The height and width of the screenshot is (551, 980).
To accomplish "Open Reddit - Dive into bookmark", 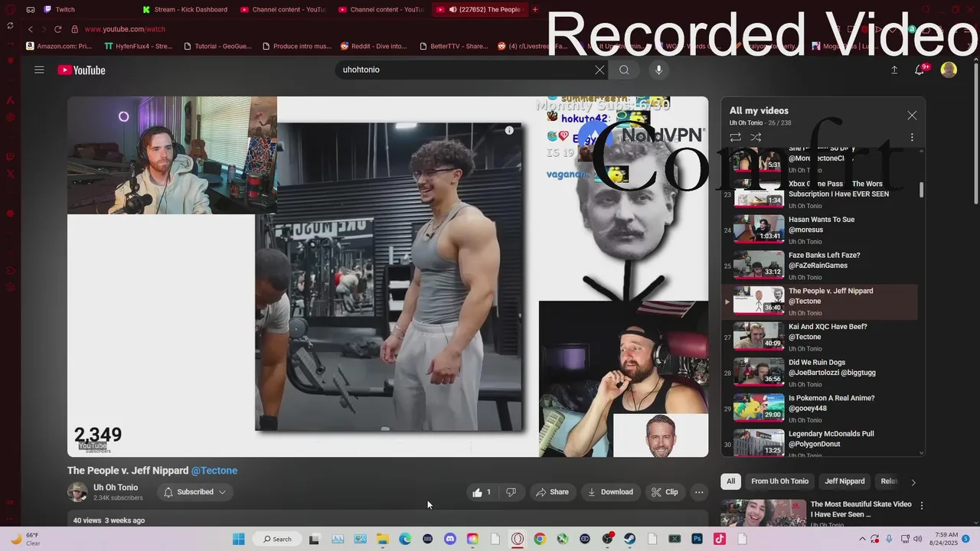I will click(374, 46).
